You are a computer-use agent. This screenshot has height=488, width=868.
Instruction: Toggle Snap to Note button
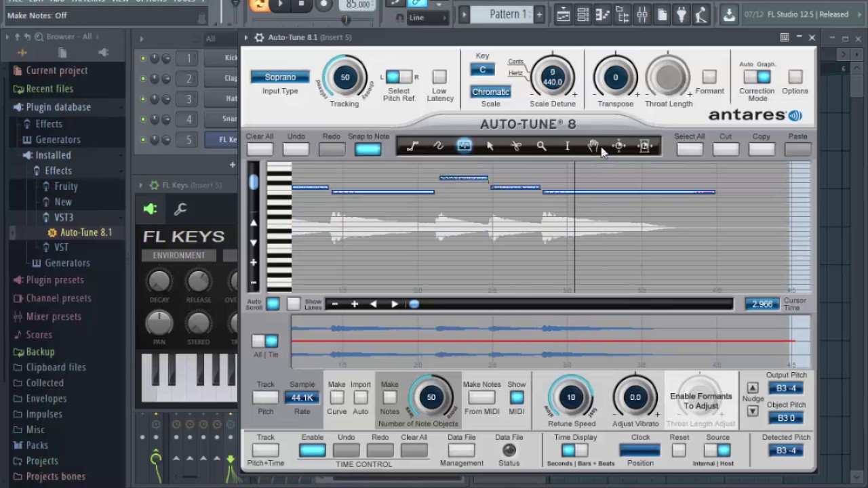coord(368,149)
